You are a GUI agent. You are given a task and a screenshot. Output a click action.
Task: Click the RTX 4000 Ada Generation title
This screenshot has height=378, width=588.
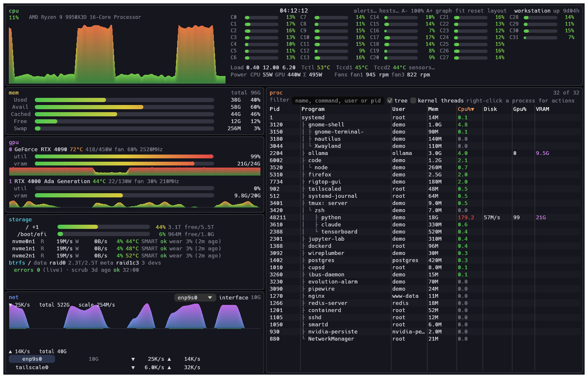52,181
